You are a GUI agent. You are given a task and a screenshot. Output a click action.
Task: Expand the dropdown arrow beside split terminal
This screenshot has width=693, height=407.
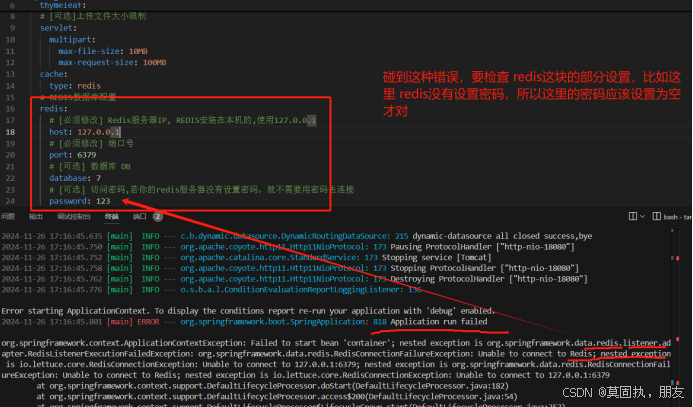pos(642,216)
